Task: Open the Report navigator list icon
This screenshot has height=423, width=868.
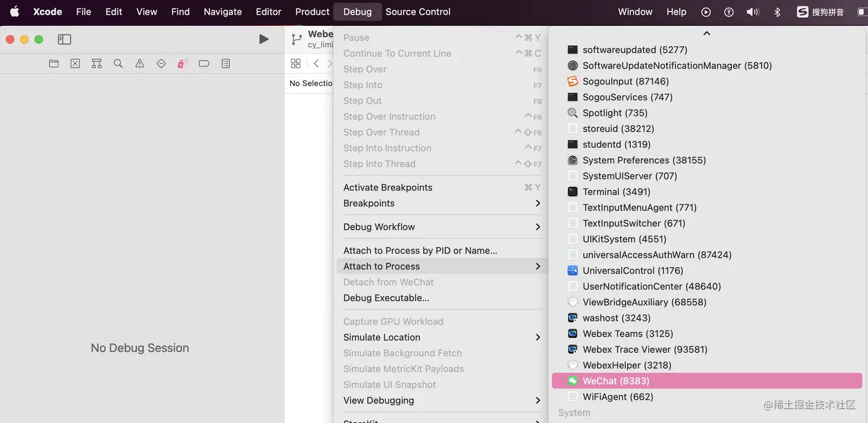Action: pos(226,64)
